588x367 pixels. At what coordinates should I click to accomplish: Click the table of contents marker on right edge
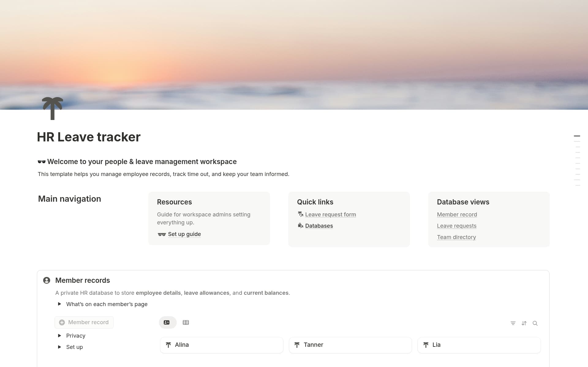[x=577, y=136]
